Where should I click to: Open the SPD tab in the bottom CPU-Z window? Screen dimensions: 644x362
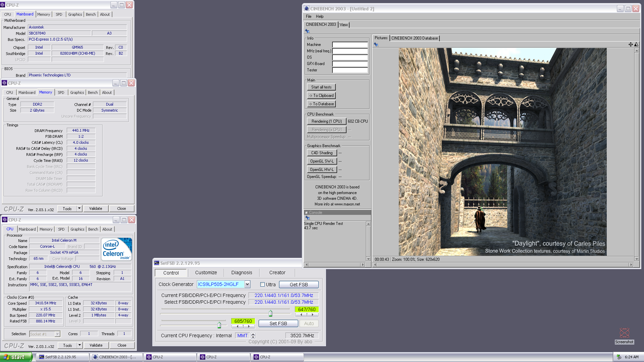pyautogui.click(x=61, y=229)
